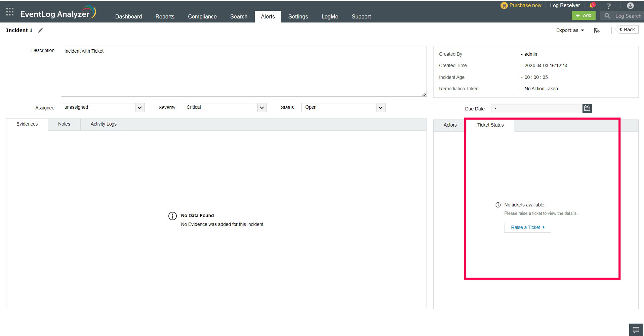Open the Due Date calendar picker
This screenshot has height=336, width=644.
587,108
